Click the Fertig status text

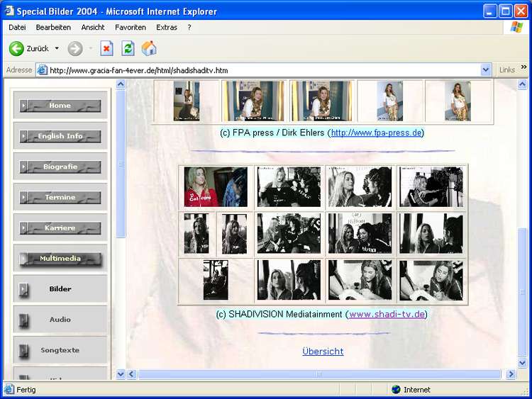coord(26,390)
